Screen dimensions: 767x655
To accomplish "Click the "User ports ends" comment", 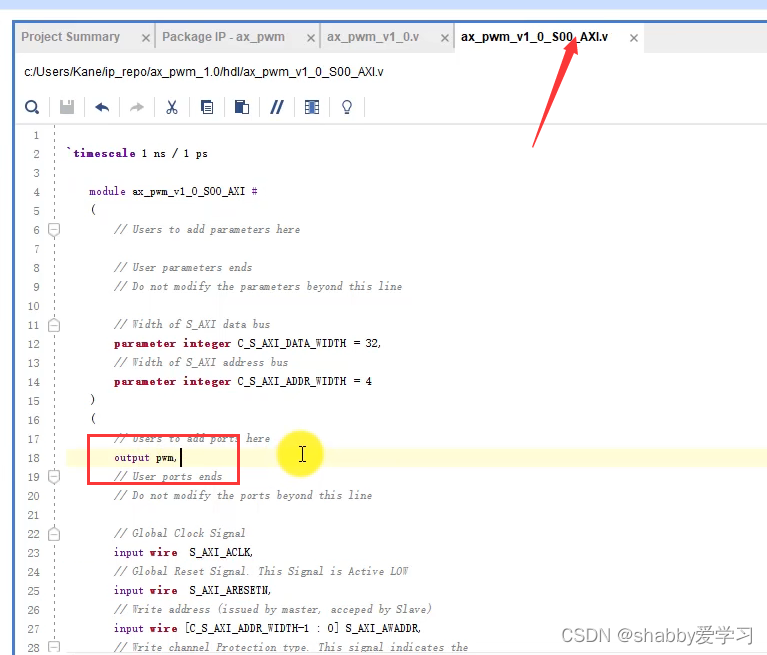I will [168, 476].
